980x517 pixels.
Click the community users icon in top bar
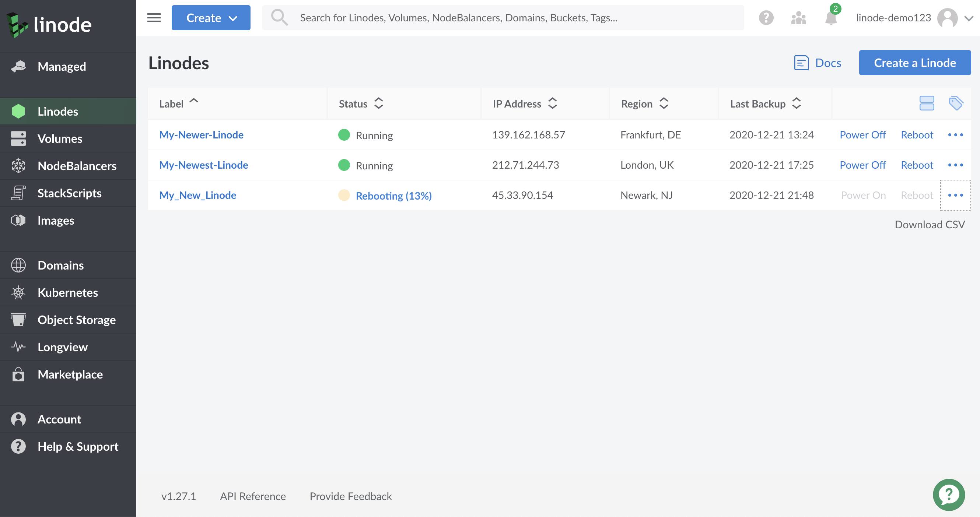798,17
